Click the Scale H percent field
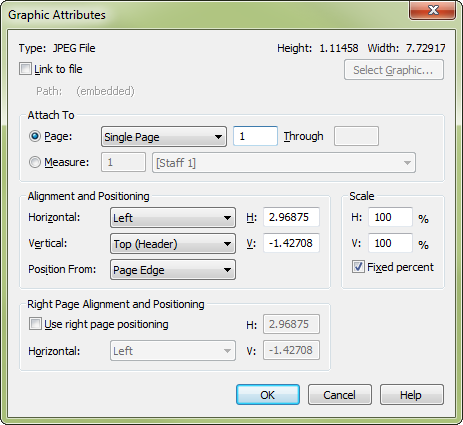The width and height of the screenshot is (463, 425). point(390,217)
